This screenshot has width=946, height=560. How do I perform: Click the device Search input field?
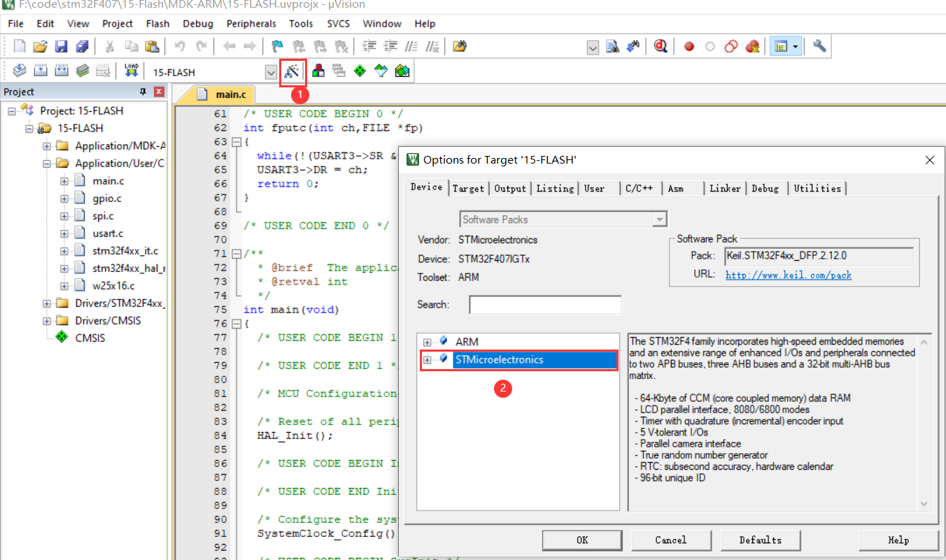545,305
